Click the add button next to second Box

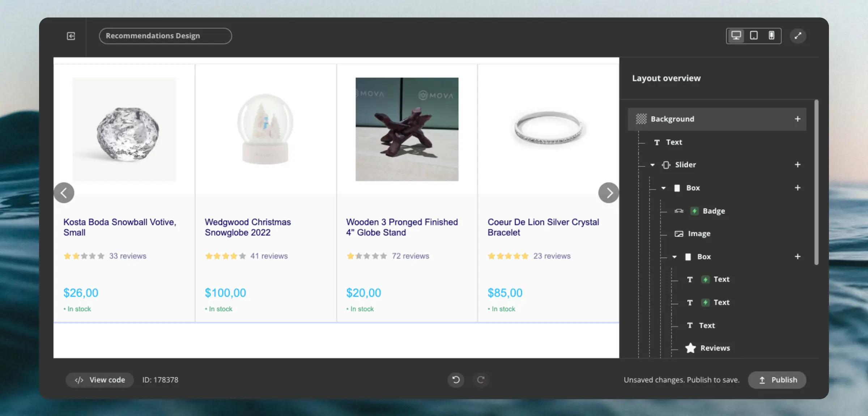point(797,256)
